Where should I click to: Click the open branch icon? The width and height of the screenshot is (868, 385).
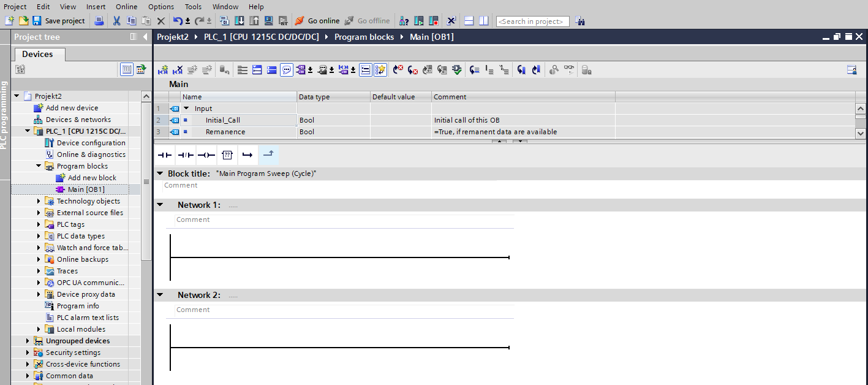[x=247, y=155]
